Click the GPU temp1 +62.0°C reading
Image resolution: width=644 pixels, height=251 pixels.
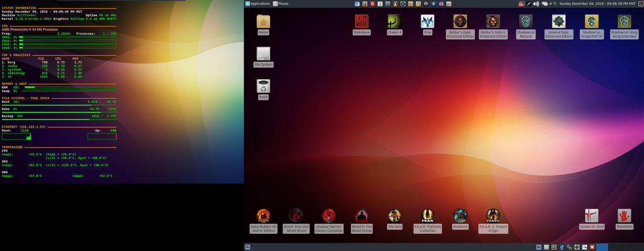[x=35, y=165]
